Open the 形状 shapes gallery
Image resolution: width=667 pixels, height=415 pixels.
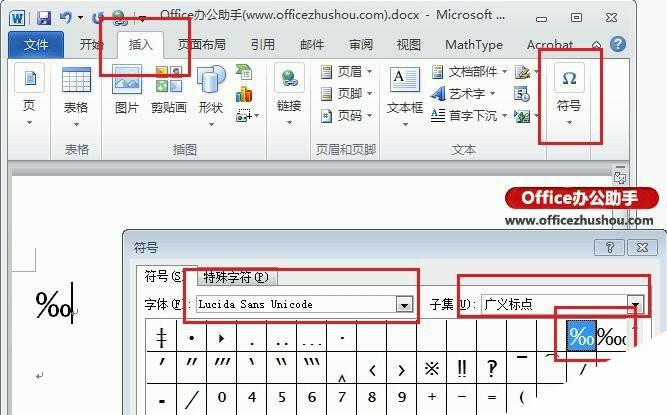coord(211,96)
